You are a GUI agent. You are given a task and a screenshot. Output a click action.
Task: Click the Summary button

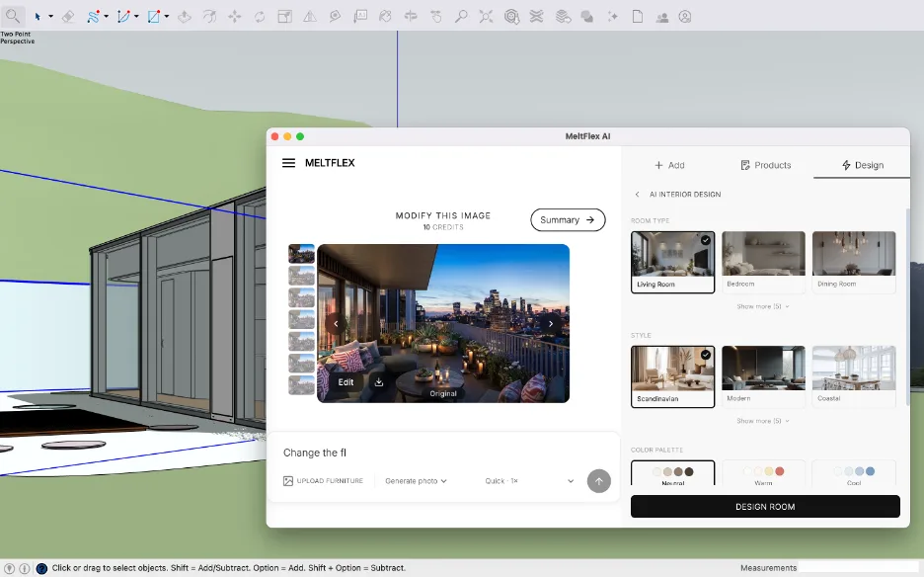pyautogui.click(x=568, y=219)
